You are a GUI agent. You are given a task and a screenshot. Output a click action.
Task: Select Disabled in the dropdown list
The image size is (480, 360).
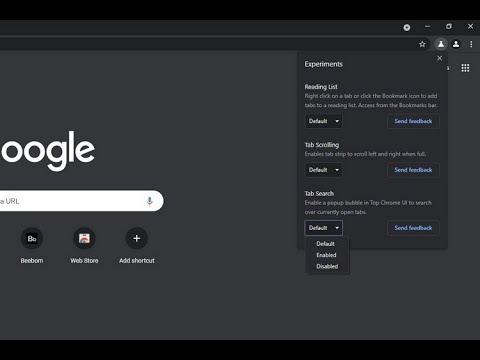click(327, 266)
